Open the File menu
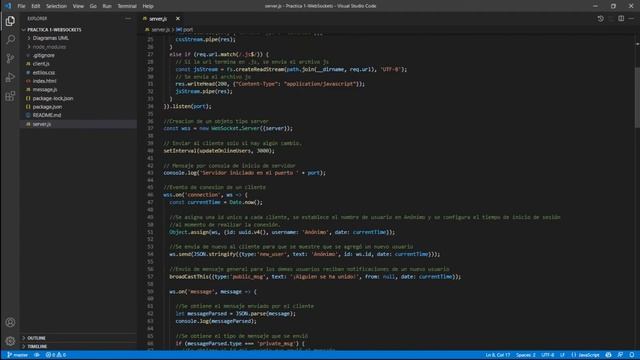The width and height of the screenshot is (640, 360). click(x=21, y=6)
